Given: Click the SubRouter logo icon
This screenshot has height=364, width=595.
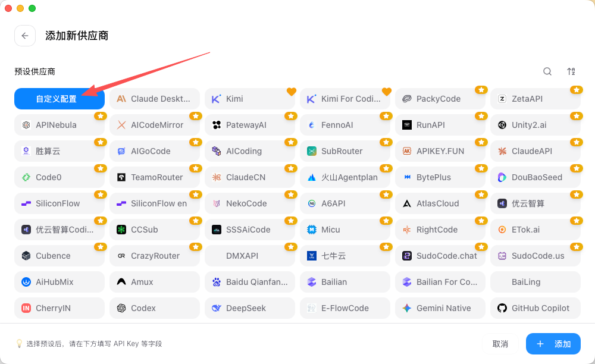Looking at the screenshot, I should (x=312, y=151).
